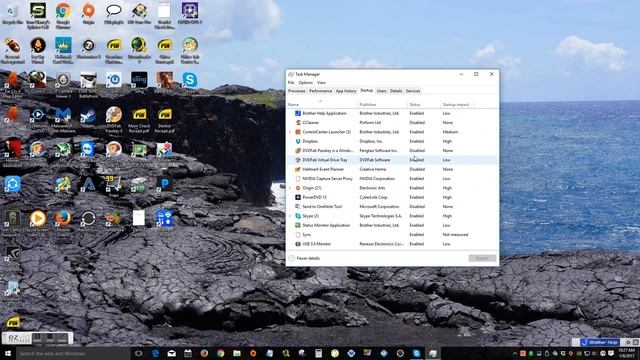Select the DVDFab Passkey startup entry icon

tap(298, 151)
